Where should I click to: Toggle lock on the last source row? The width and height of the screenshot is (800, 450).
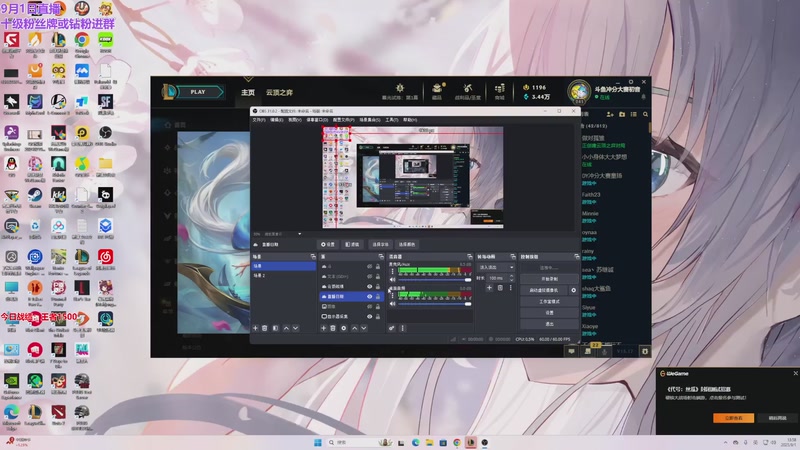coord(378,316)
